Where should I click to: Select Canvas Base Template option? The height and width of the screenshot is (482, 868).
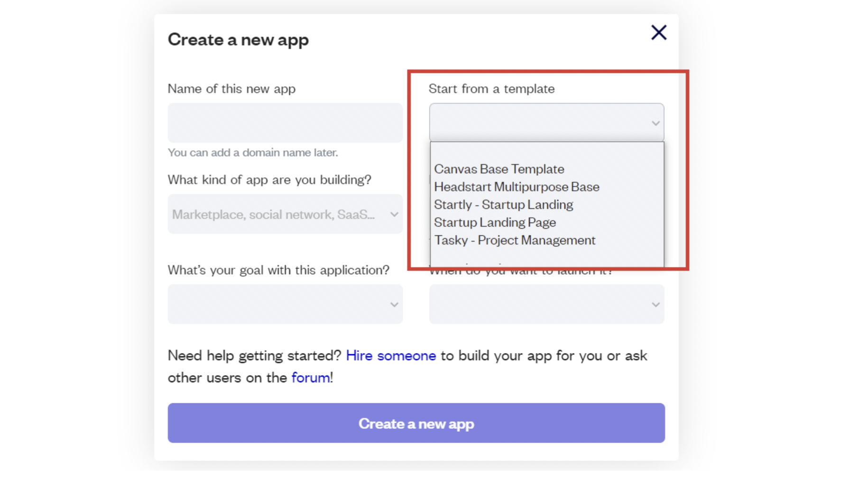point(499,169)
